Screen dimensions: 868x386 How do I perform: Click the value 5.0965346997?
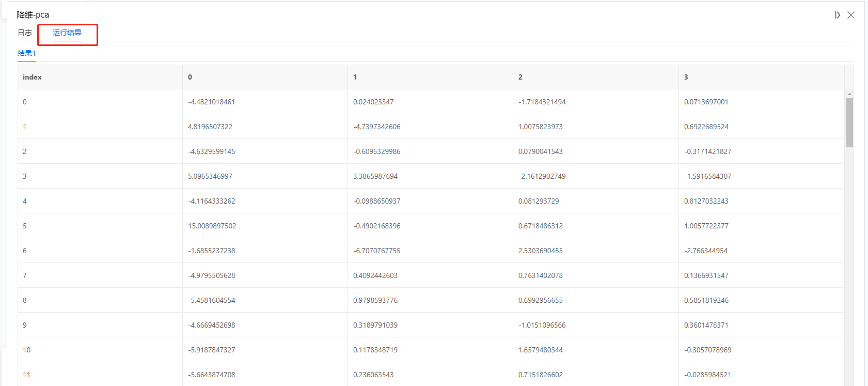[210, 176]
